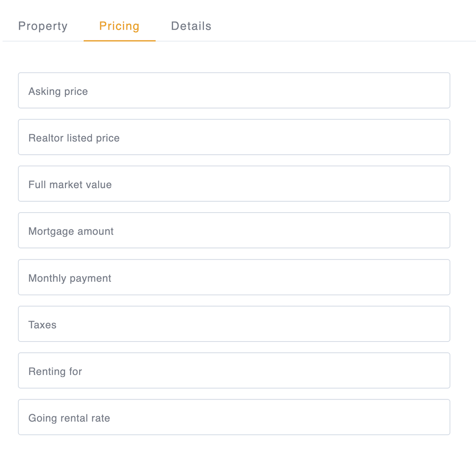Click the Going rental rate field

coord(234,417)
